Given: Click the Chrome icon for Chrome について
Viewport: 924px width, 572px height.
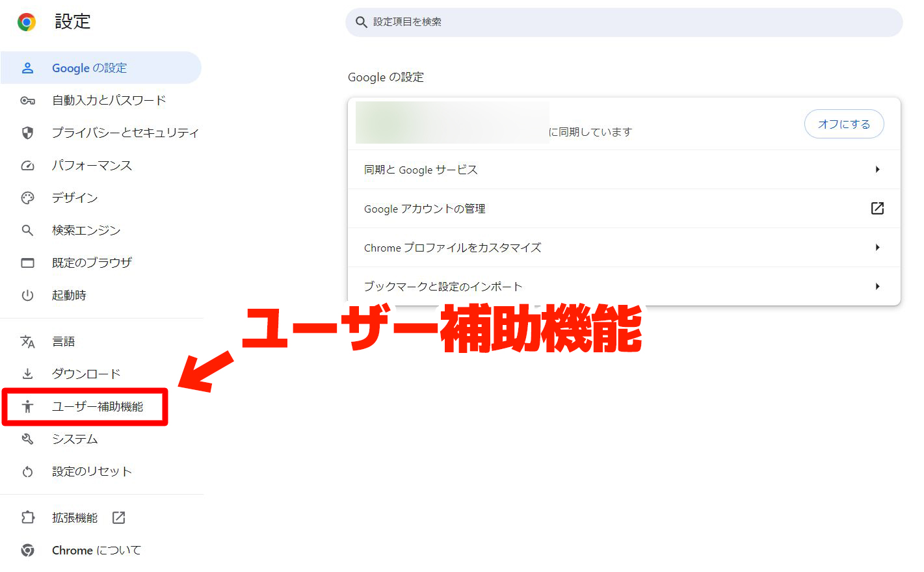Looking at the screenshot, I should click(27, 550).
